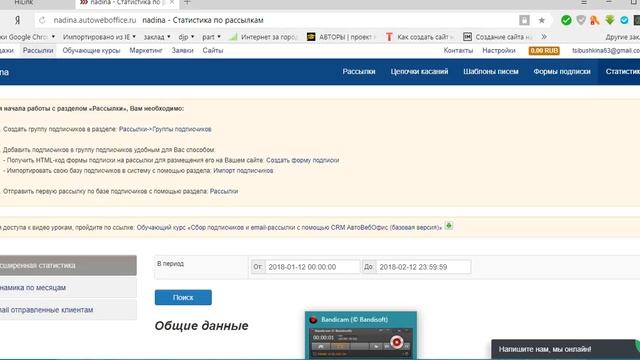
Task: Click the До end date field
Action: click(x=423, y=267)
